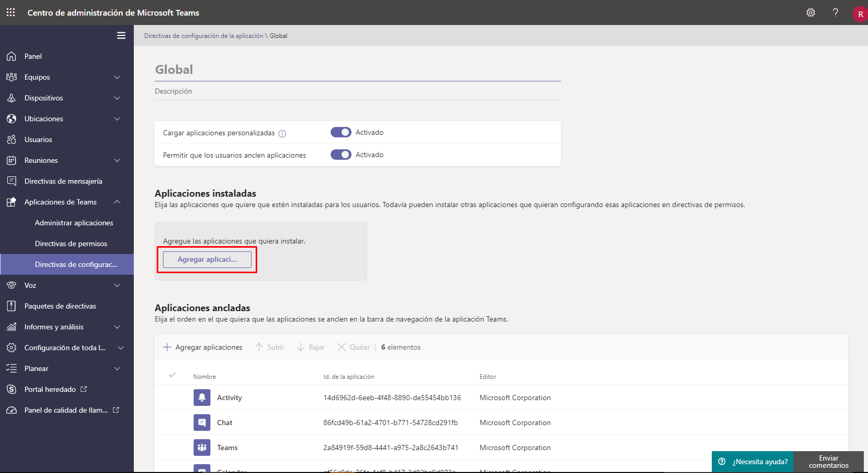This screenshot has width=868, height=473.
Task: Select the Activity row name
Action: (x=230, y=398)
